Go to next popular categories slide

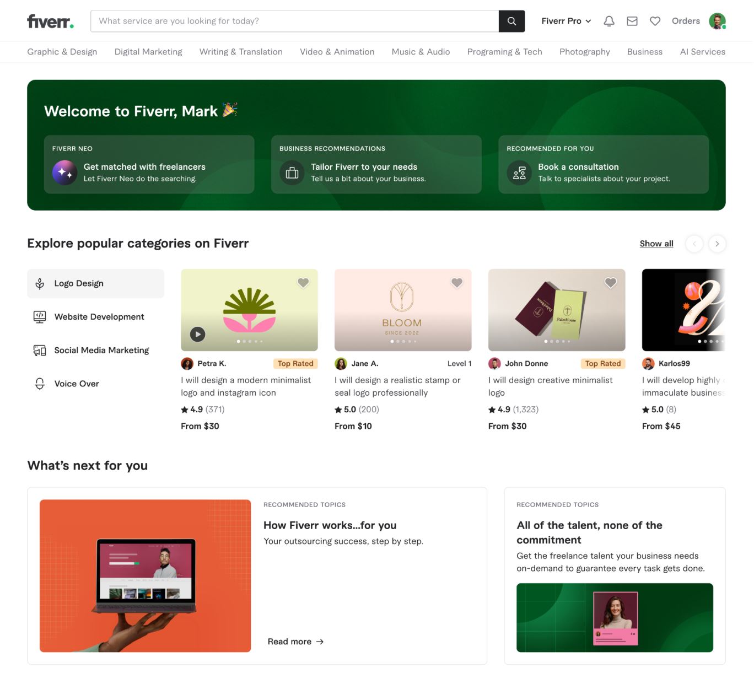tap(717, 244)
